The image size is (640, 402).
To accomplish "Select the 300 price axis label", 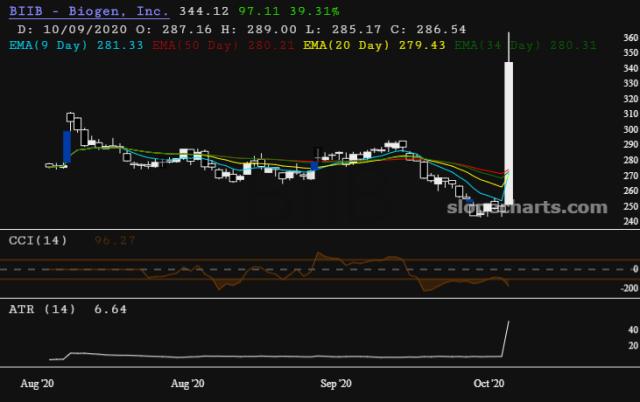I will pos(631,129).
